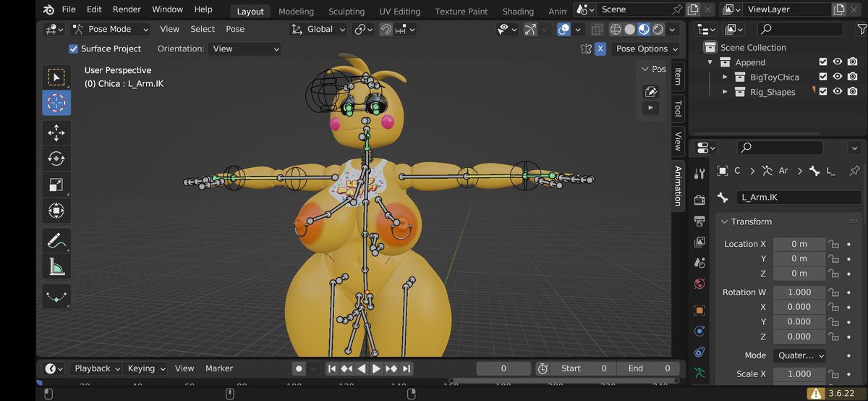
Task: Disable Append collection in renders
Action: click(853, 62)
